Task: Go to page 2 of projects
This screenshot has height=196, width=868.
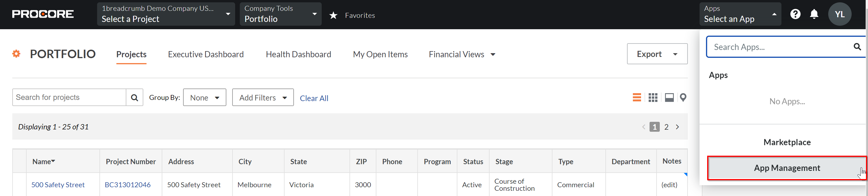Action: tap(666, 127)
